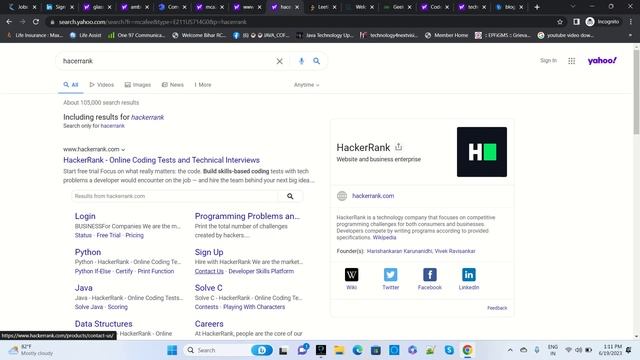
Task: Switch to the Videos results tab
Action: [x=102, y=85]
